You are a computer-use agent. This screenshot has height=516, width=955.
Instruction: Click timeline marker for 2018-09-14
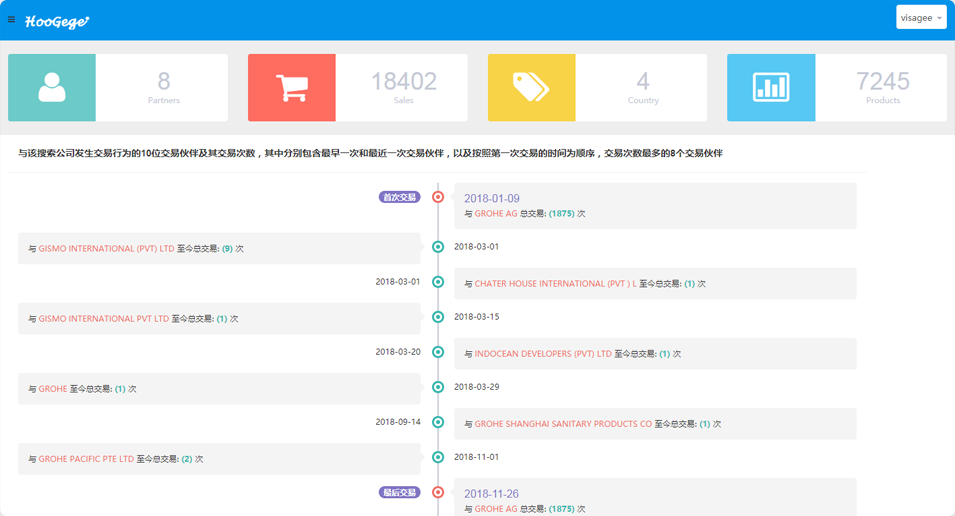point(438,422)
